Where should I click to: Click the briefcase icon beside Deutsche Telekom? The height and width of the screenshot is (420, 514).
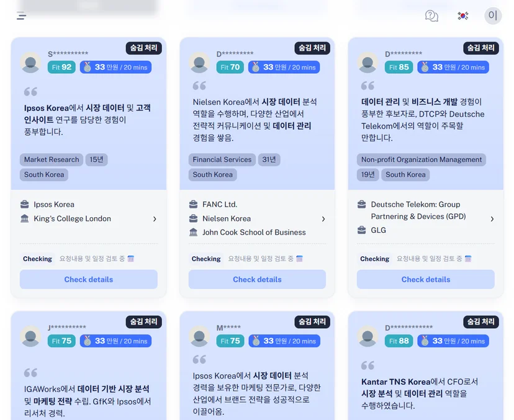[361, 205]
